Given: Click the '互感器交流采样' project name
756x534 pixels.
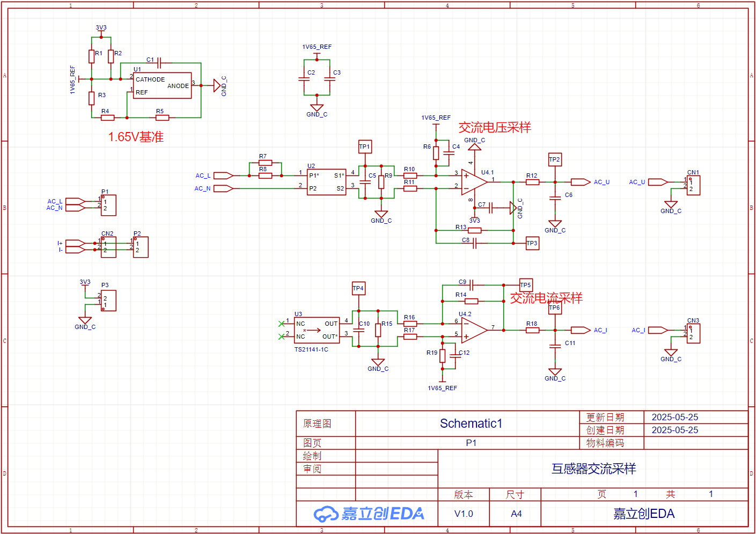Looking at the screenshot, I should pos(594,469).
